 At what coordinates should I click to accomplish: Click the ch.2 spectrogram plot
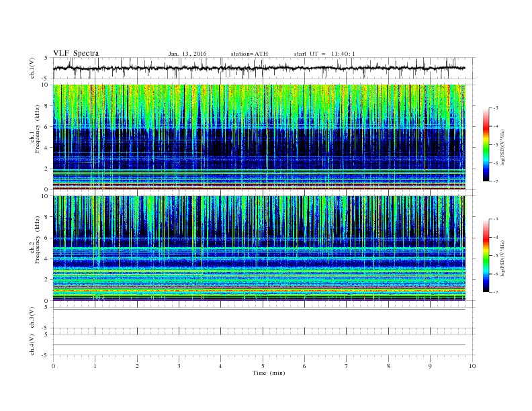coord(259,248)
